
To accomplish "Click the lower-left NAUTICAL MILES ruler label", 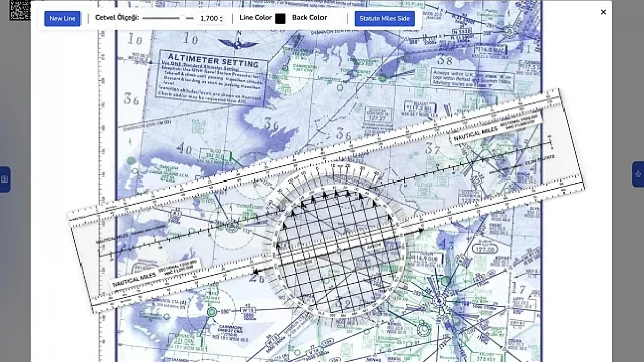I will tap(133, 278).
